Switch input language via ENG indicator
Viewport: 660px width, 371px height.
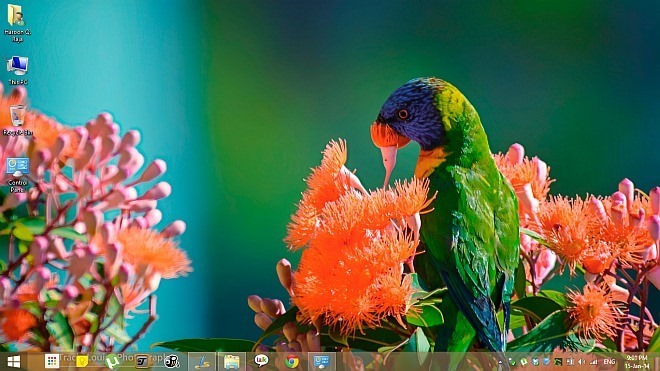coord(609,362)
